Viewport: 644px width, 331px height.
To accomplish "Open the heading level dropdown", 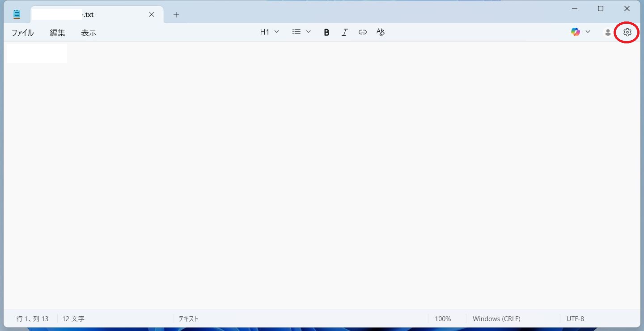I will pos(269,32).
